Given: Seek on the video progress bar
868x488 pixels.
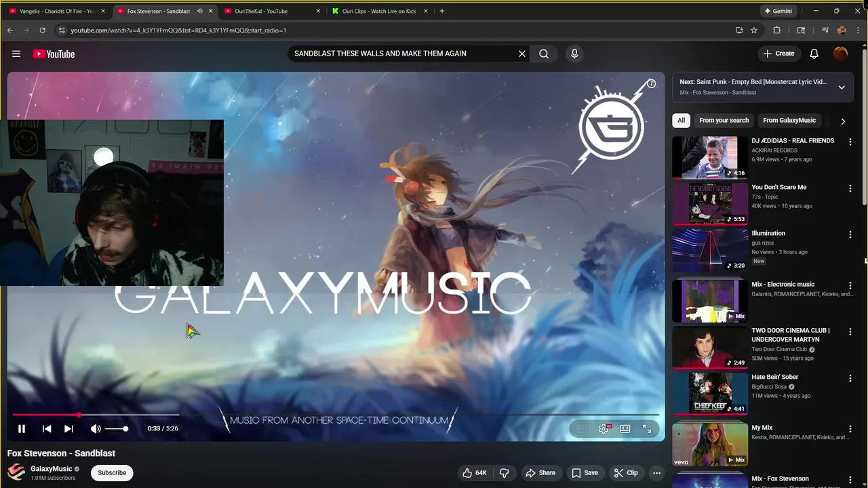Looking at the screenshot, I should [336, 415].
